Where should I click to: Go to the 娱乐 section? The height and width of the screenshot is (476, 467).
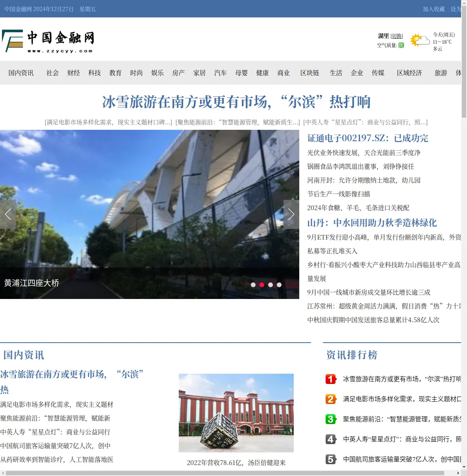pos(158,73)
